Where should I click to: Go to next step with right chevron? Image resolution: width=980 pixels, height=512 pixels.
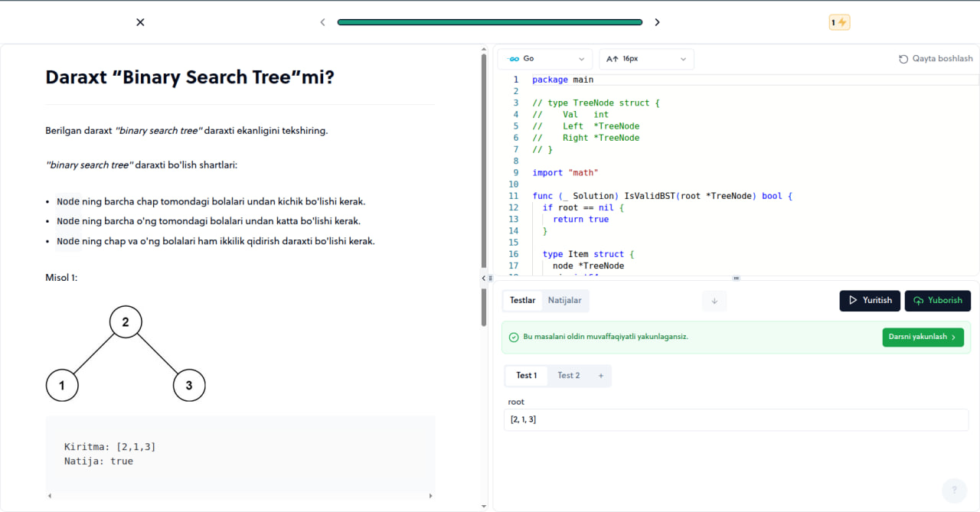(657, 22)
